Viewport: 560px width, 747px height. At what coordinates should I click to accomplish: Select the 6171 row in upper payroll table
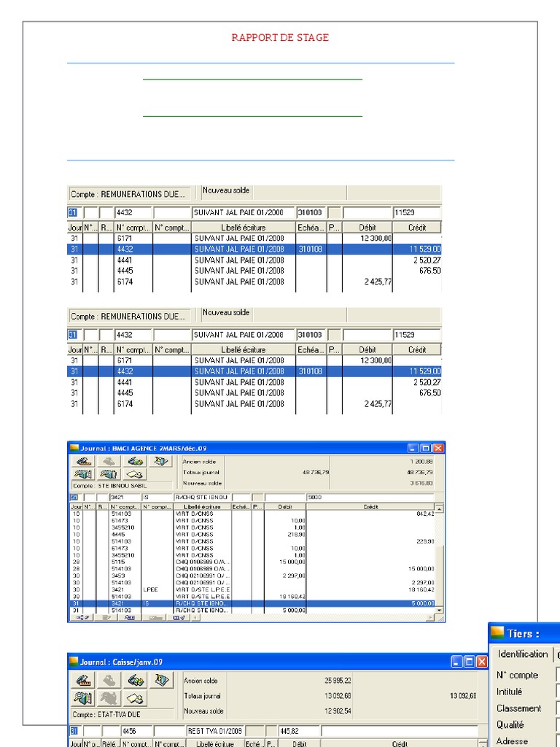click(x=254, y=239)
